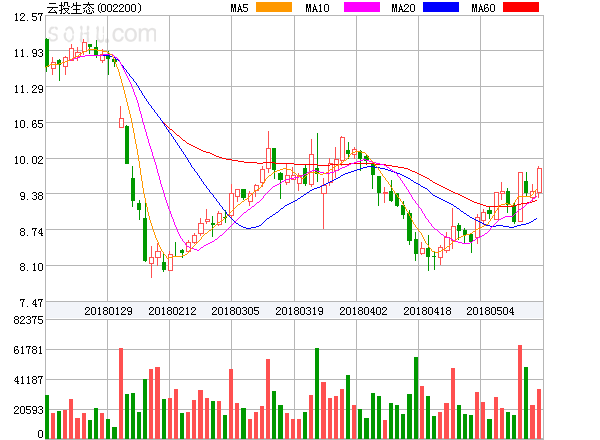The width and height of the screenshot is (600, 440).
Task: Click the tallest green volume bar after 20180319
Action: point(317,393)
